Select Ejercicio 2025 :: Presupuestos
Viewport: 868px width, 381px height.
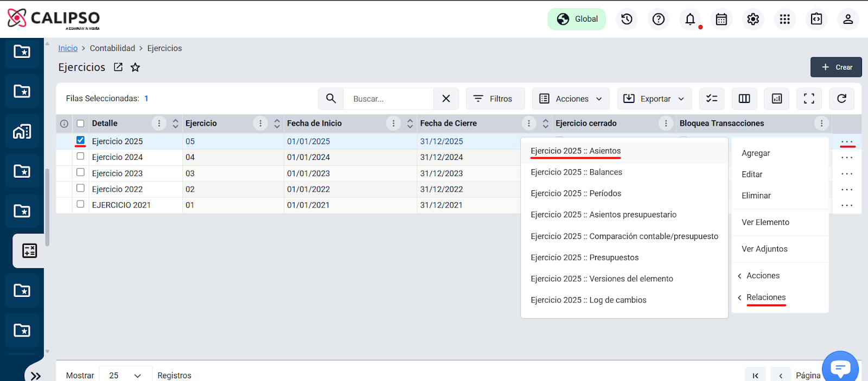pos(624,257)
